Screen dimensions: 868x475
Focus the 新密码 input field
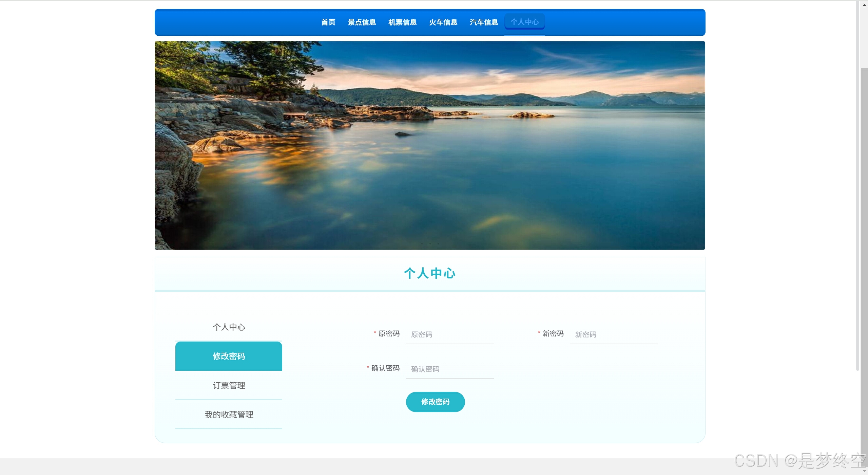tap(614, 334)
